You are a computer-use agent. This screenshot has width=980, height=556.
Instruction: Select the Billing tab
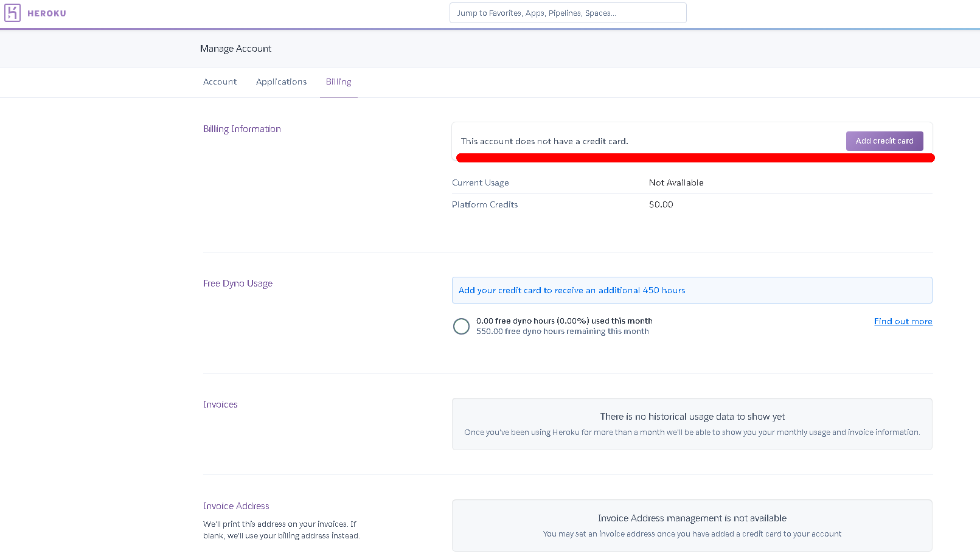(338, 82)
